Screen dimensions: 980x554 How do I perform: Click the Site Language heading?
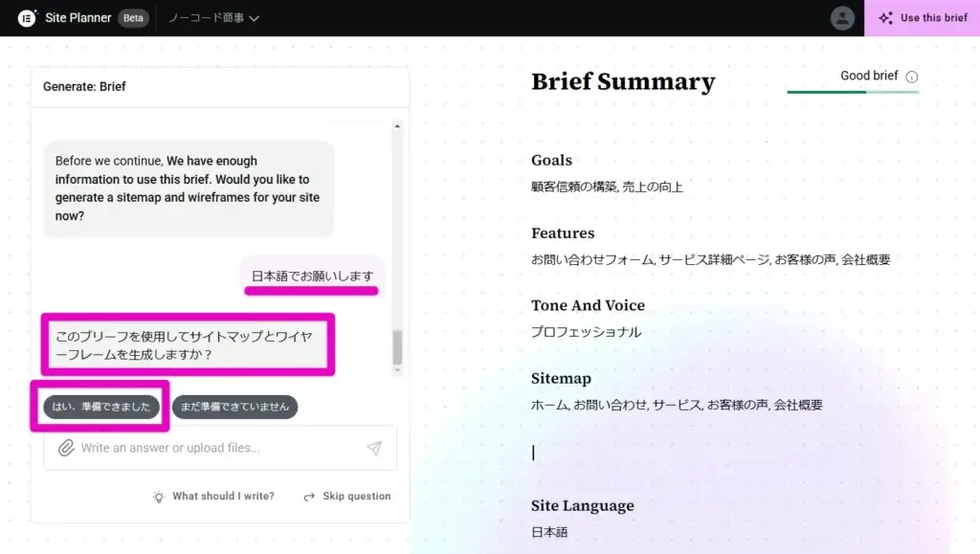point(583,505)
